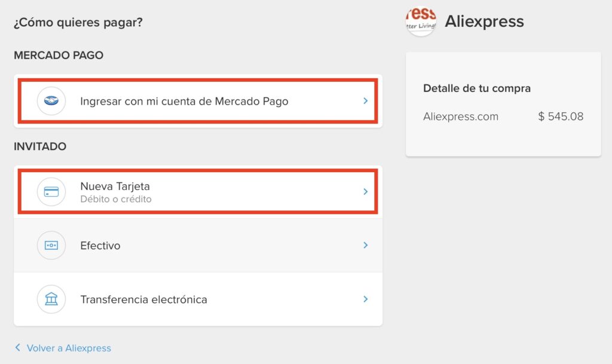Screen dimensions: 612x364
Task: Open Nueva Tarjeta using its right chevron
Action: (366, 191)
